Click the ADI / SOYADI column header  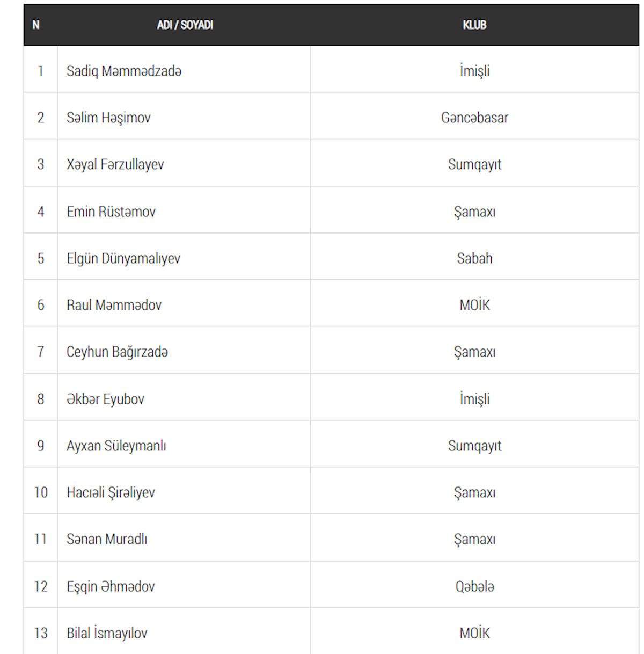(x=185, y=25)
